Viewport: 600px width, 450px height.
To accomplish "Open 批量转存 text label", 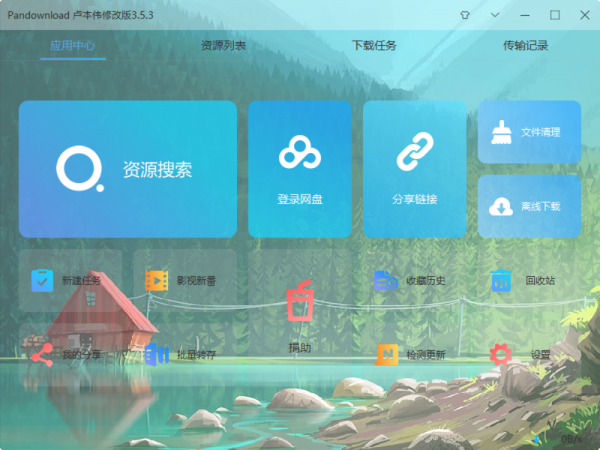I will click(x=196, y=355).
